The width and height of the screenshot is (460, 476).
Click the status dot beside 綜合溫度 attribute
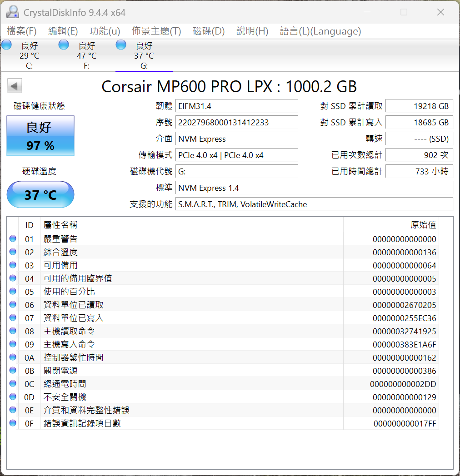13,252
